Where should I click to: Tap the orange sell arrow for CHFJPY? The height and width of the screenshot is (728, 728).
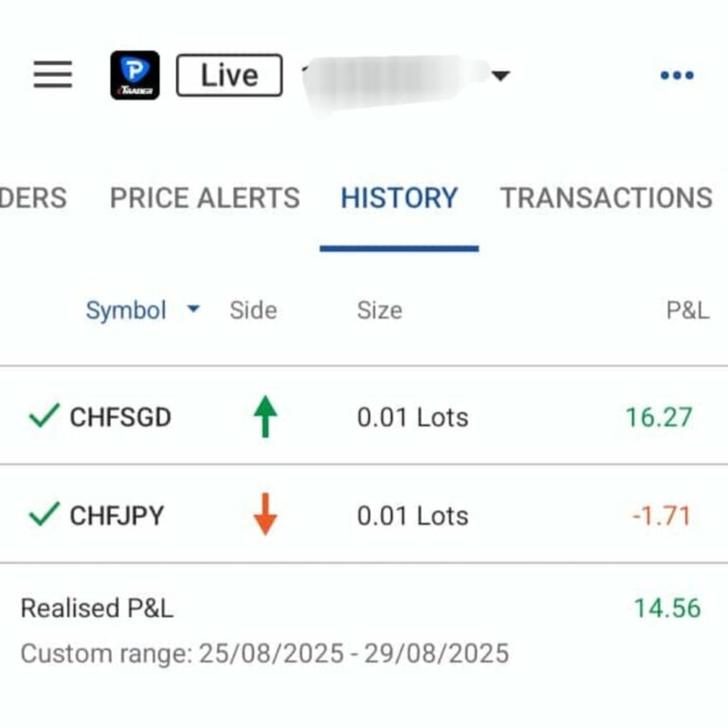click(x=265, y=516)
